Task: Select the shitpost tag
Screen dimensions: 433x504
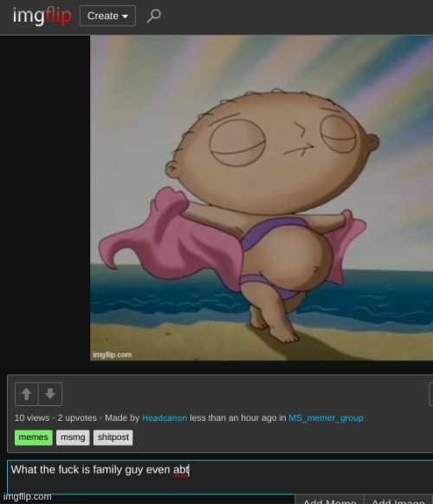Action: [113, 437]
